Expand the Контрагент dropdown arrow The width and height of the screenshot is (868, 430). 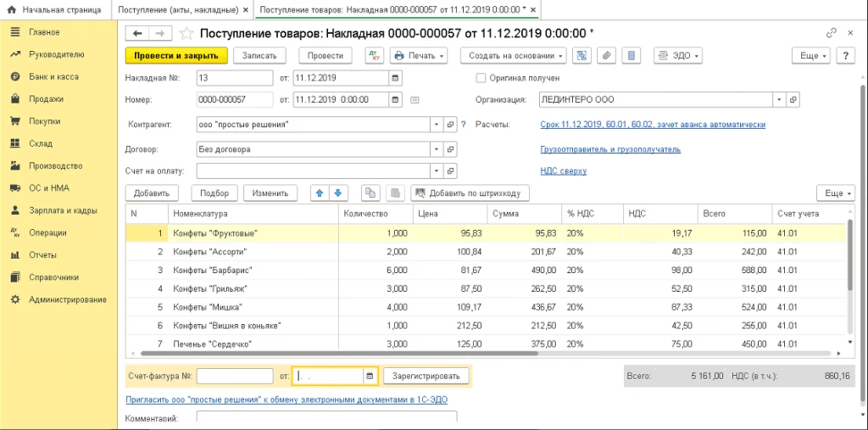click(x=437, y=125)
